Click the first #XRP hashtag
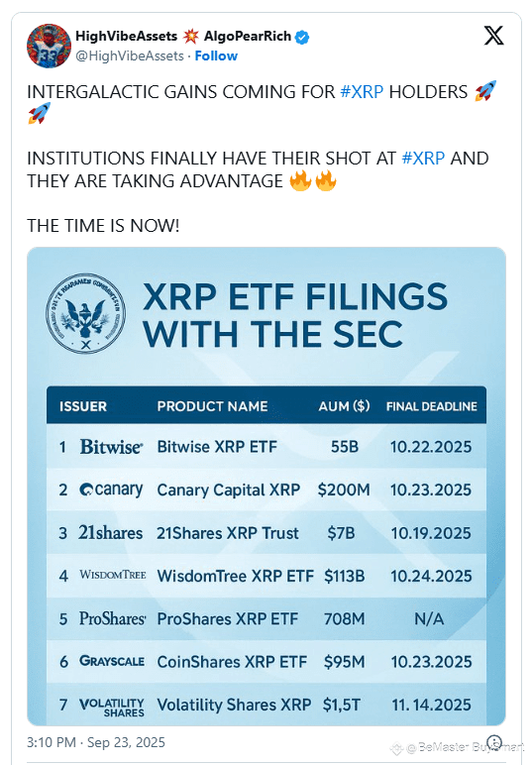The image size is (532, 765). (x=362, y=92)
